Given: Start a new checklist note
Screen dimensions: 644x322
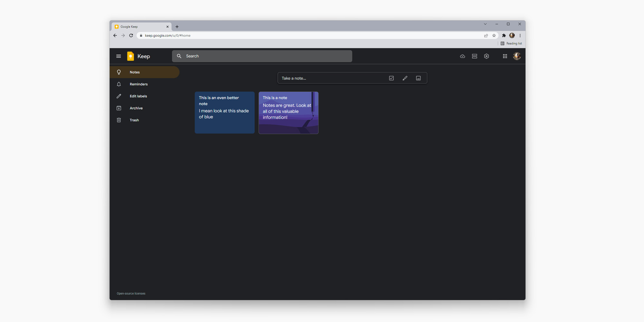Looking at the screenshot, I should [x=391, y=78].
